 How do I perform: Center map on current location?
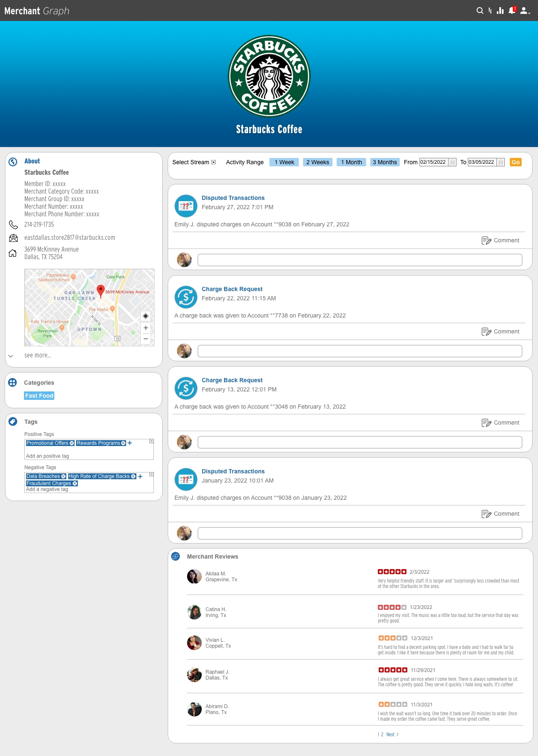146,316
